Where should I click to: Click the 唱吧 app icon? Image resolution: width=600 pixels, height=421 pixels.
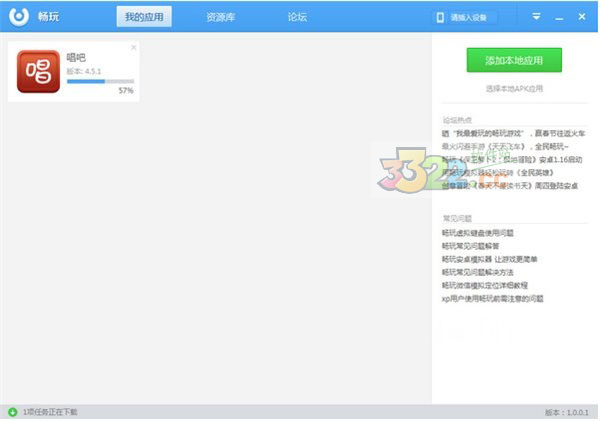38,72
